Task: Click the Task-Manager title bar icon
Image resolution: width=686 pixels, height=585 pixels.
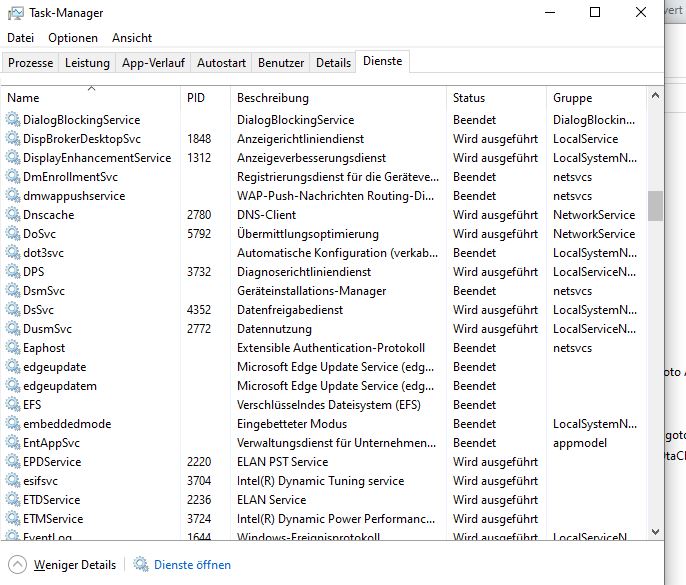Action: 15,13
